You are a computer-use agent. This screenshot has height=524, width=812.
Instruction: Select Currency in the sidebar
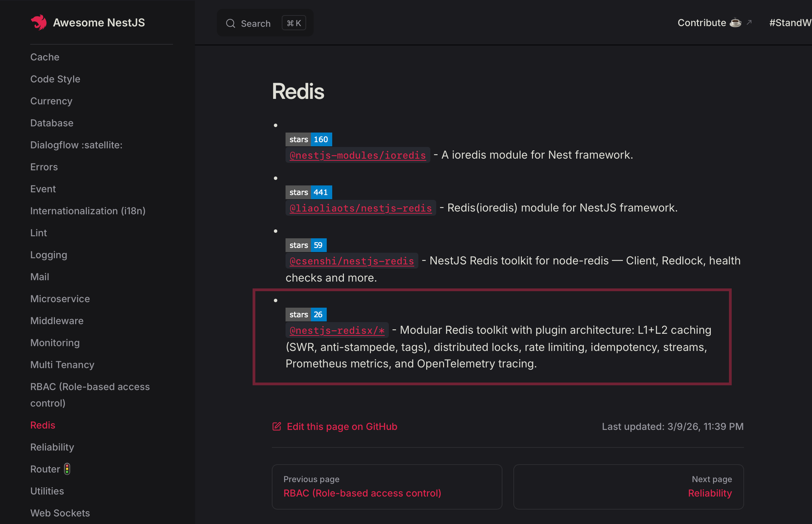51,101
